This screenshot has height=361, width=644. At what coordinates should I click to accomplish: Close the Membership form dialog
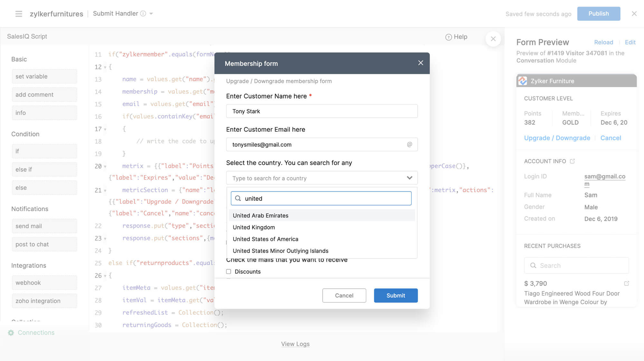click(421, 63)
